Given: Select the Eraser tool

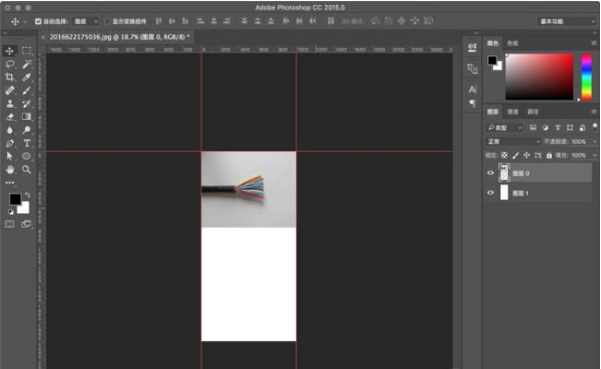Looking at the screenshot, I should (x=10, y=117).
